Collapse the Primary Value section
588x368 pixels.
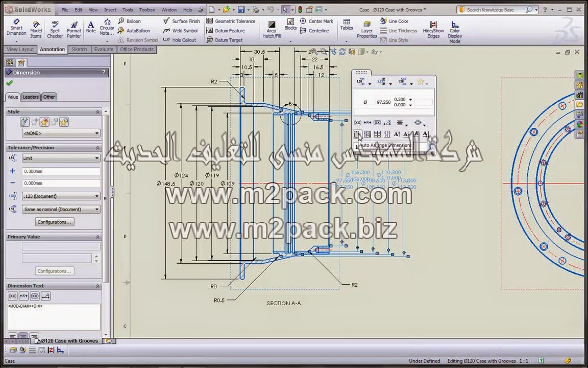click(x=97, y=237)
